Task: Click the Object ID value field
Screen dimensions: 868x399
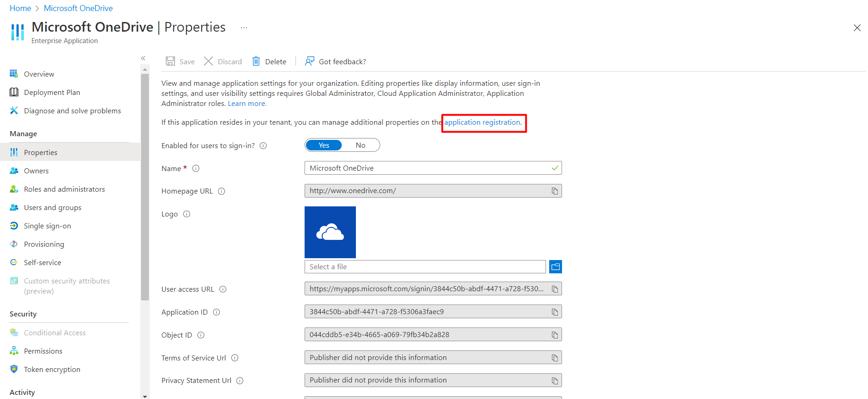Action: pyautogui.click(x=433, y=335)
